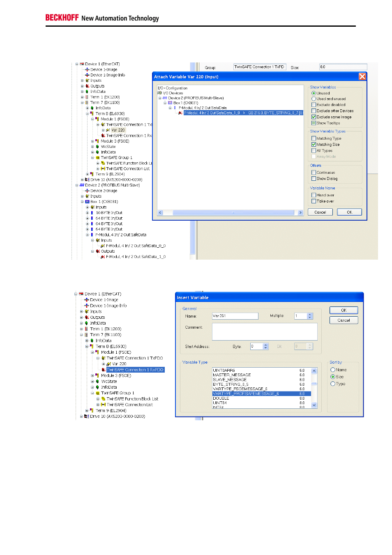Click Device 2 (PROFIBUS Multi-Slave) icon in the project tree
This screenshot has height=555, width=392.
coord(82,185)
